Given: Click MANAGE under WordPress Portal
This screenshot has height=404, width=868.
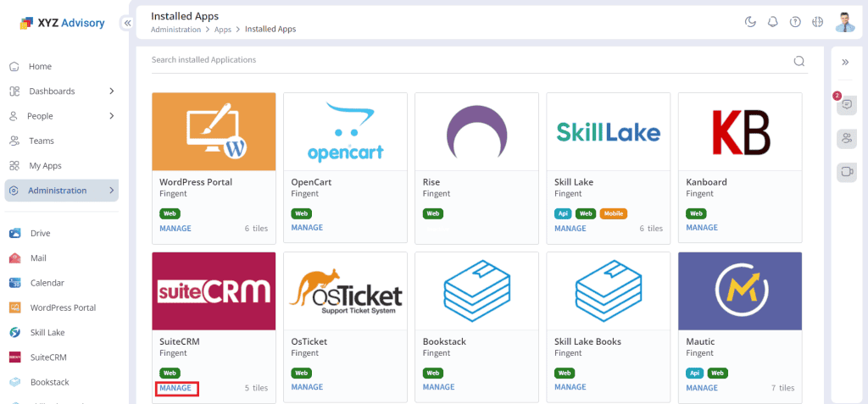Looking at the screenshot, I should click(175, 229).
